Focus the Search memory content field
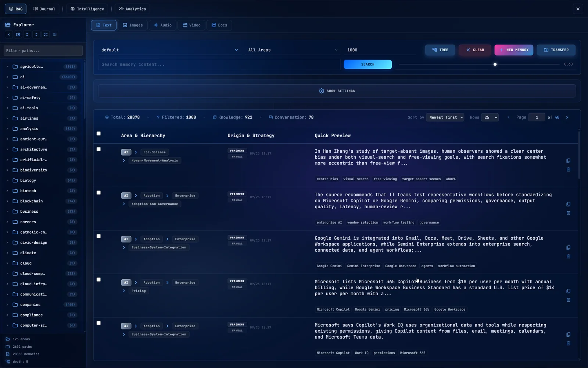Screen dimensions: 588x368 [x=219, y=64]
